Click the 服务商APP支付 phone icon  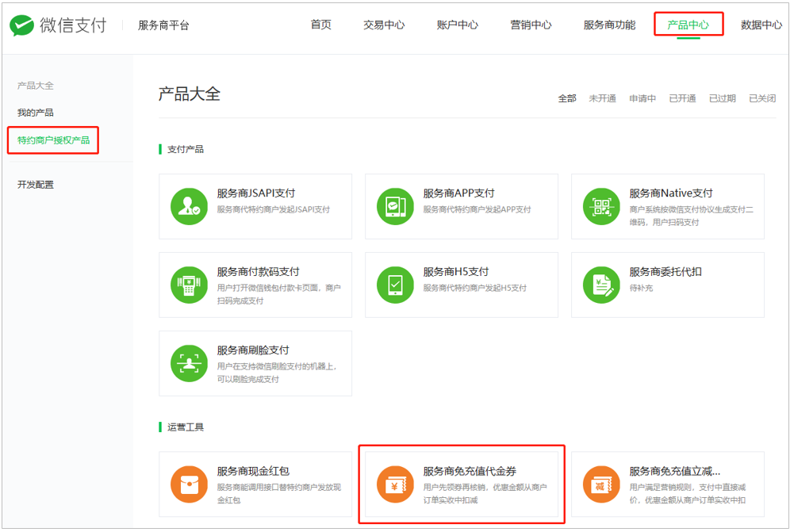coord(395,206)
